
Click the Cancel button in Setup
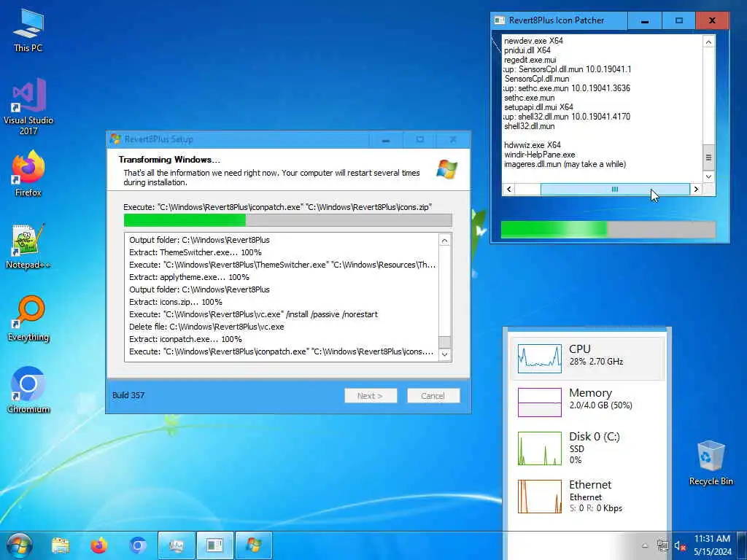[x=433, y=396]
